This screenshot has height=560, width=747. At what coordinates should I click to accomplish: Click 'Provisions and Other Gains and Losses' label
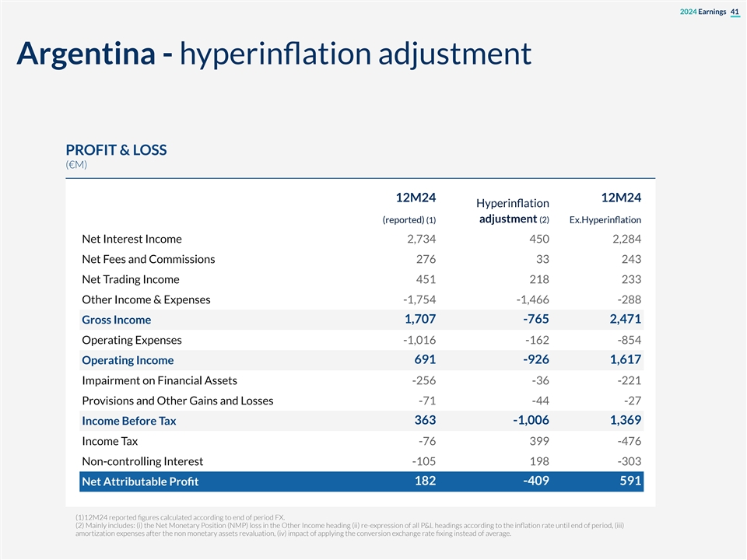[177, 401]
